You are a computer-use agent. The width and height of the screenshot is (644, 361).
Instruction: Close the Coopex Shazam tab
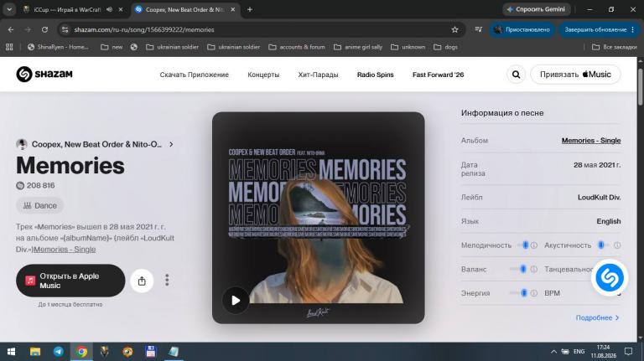pyautogui.click(x=233, y=9)
